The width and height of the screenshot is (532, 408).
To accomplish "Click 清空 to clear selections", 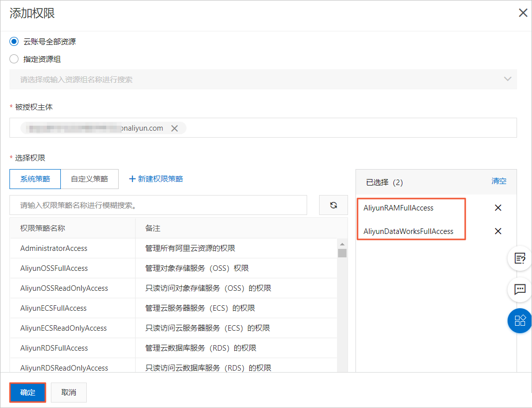I will click(x=499, y=181).
